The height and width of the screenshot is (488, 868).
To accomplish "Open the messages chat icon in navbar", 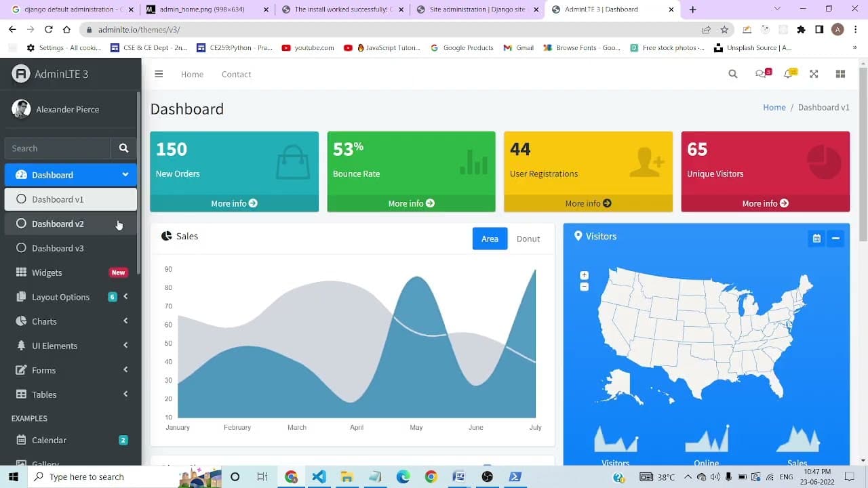I will [x=762, y=73].
